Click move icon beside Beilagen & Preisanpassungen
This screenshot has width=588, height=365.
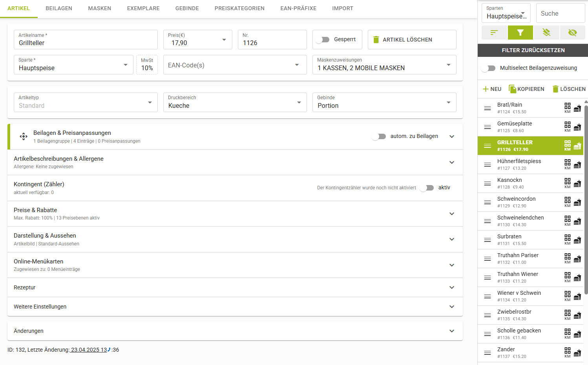point(24,136)
